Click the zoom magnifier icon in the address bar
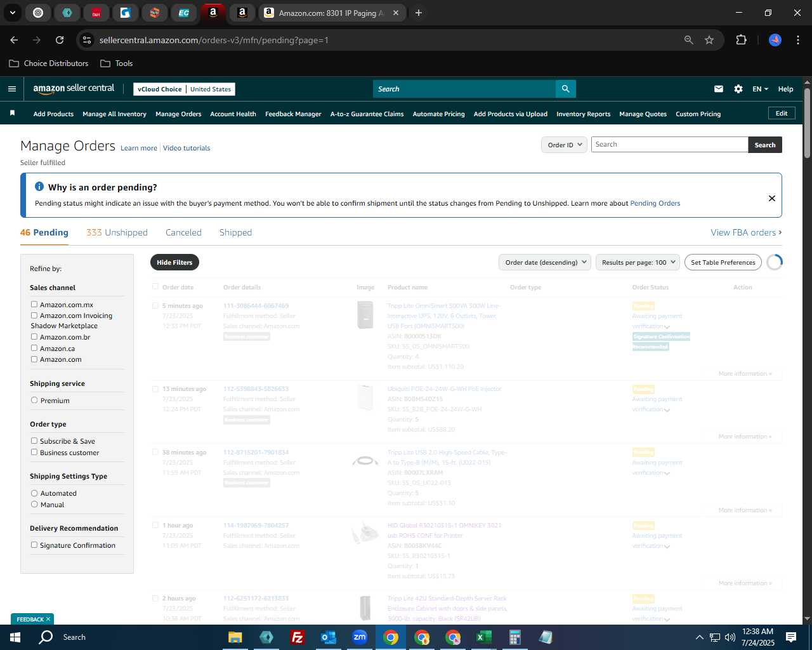 689,40
